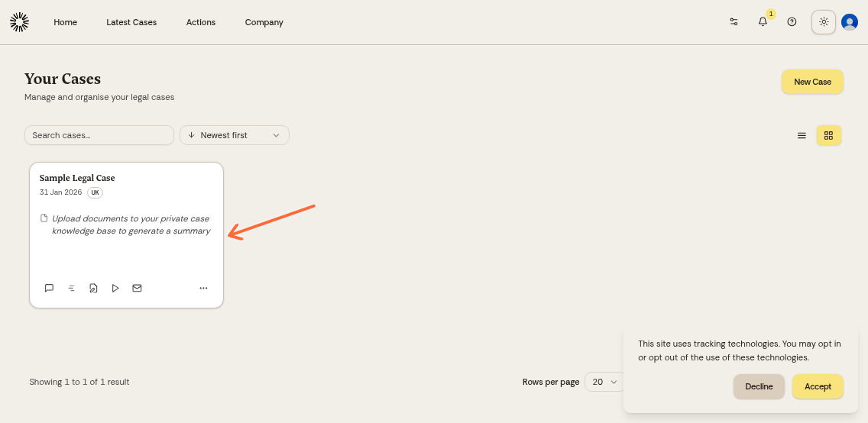Screen dimensions: 868x423
Task: Click the New Case button
Action: (812, 82)
